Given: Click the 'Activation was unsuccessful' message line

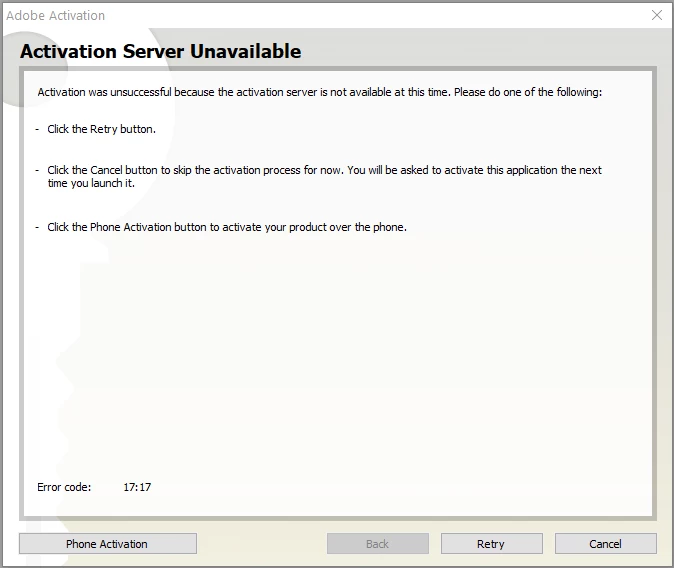Looking at the screenshot, I should (320, 92).
